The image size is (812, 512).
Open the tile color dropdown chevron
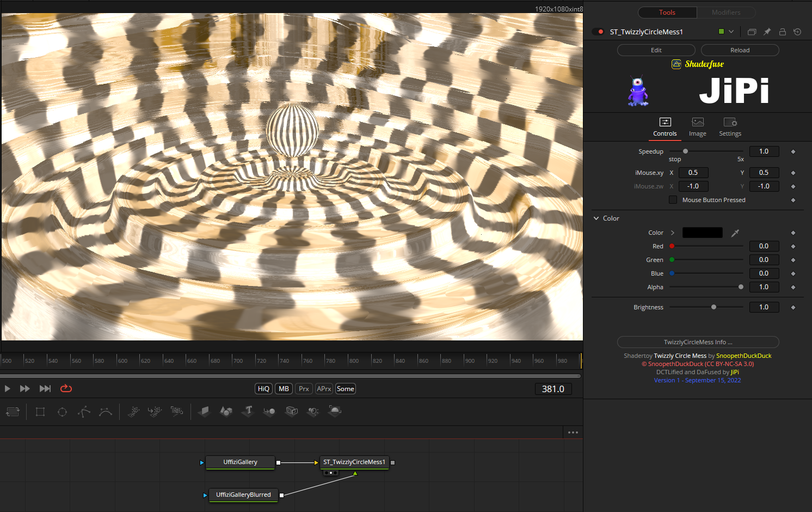tap(731, 32)
